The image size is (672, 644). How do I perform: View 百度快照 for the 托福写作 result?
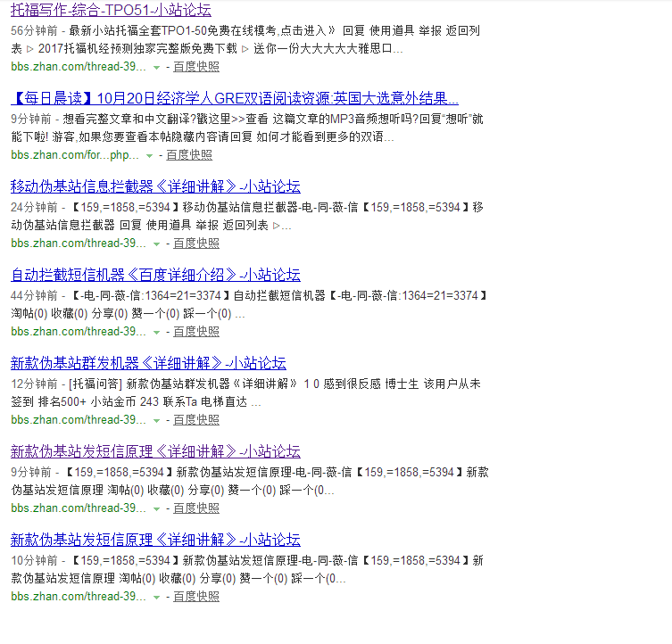click(x=196, y=67)
